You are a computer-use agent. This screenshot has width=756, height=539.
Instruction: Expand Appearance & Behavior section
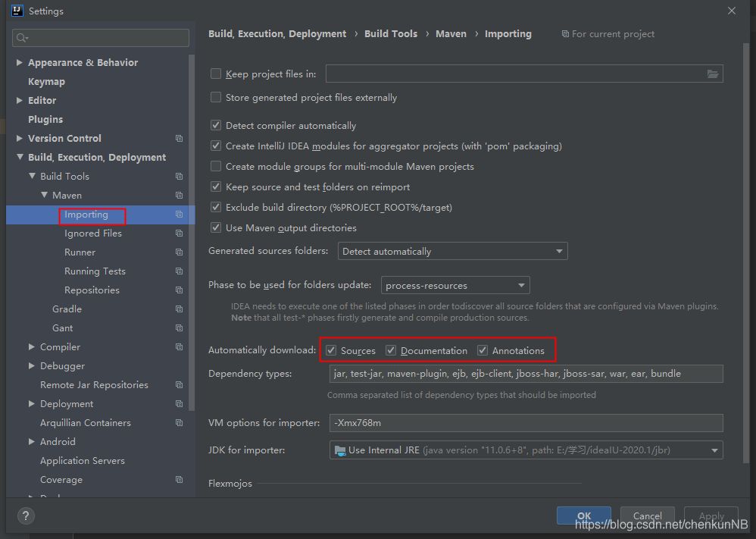tap(19, 62)
